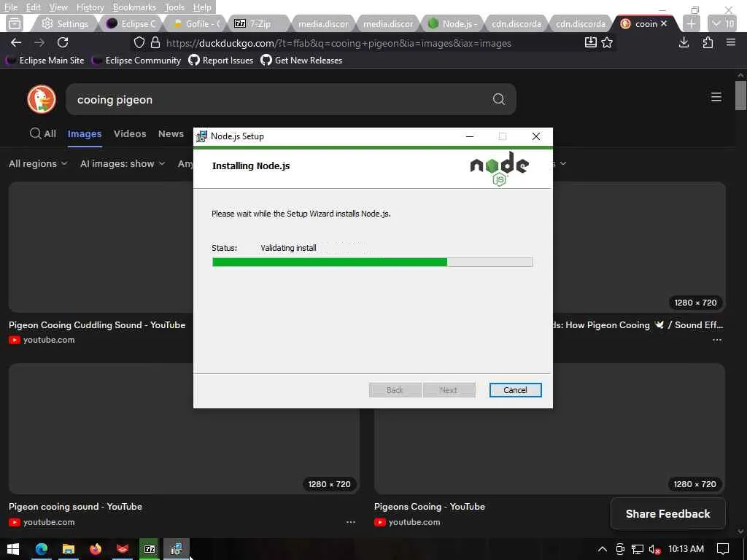Select the News search category
Image resolution: width=747 pixels, height=560 pixels.
coord(171,134)
